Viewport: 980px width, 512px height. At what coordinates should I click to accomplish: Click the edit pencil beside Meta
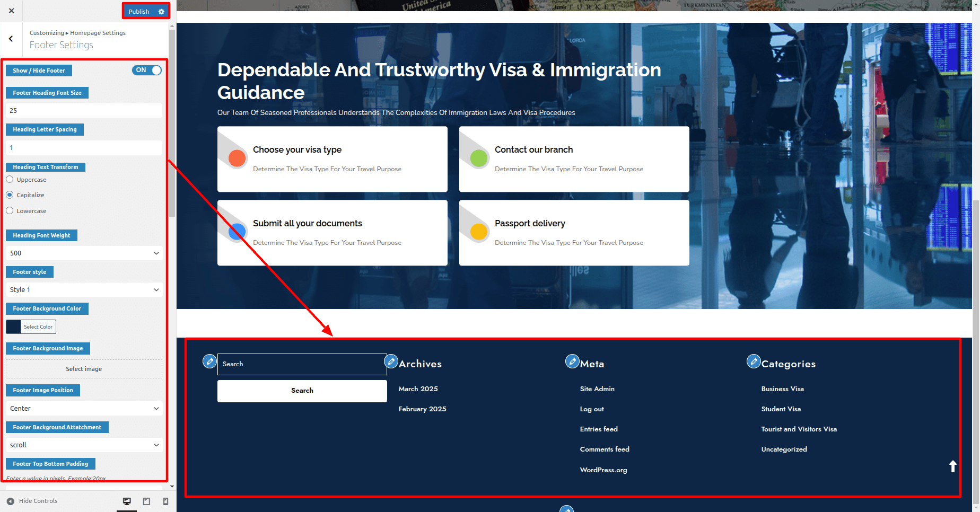pos(572,361)
